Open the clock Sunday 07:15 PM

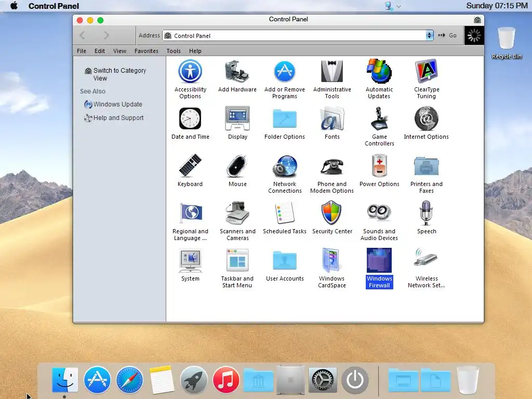[x=497, y=6]
